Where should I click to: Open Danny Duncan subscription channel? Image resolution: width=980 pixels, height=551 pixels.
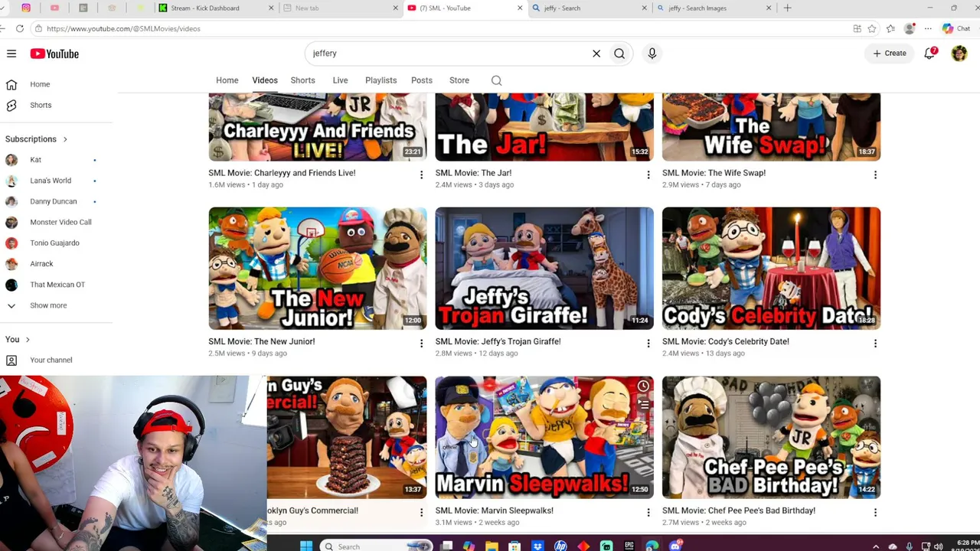tap(54, 201)
